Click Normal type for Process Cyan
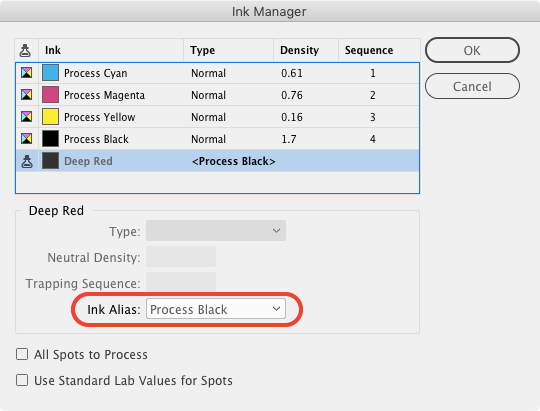Image resolution: width=540 pixels, height=411 pixels. [x=208, y=73]
